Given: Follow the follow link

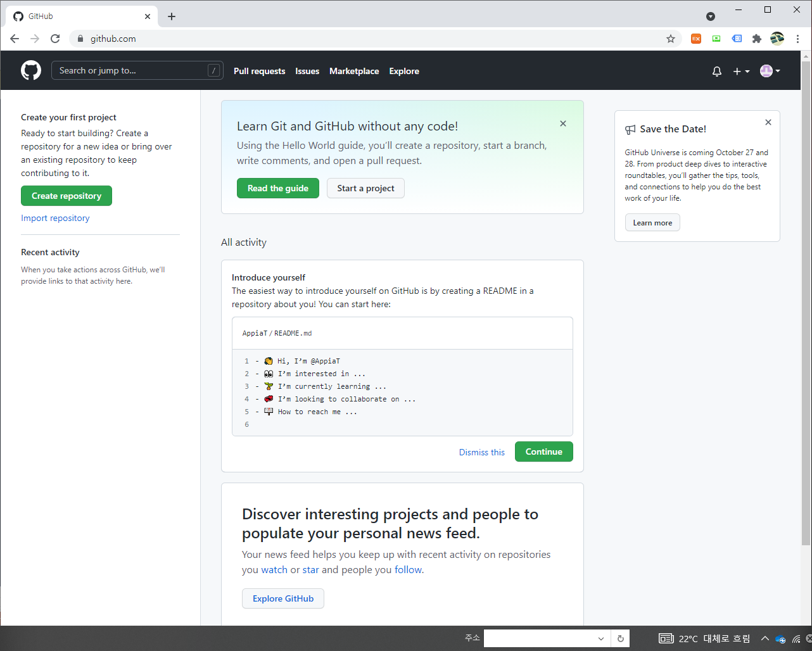Looking at the screenshot, I should [408, 570].
